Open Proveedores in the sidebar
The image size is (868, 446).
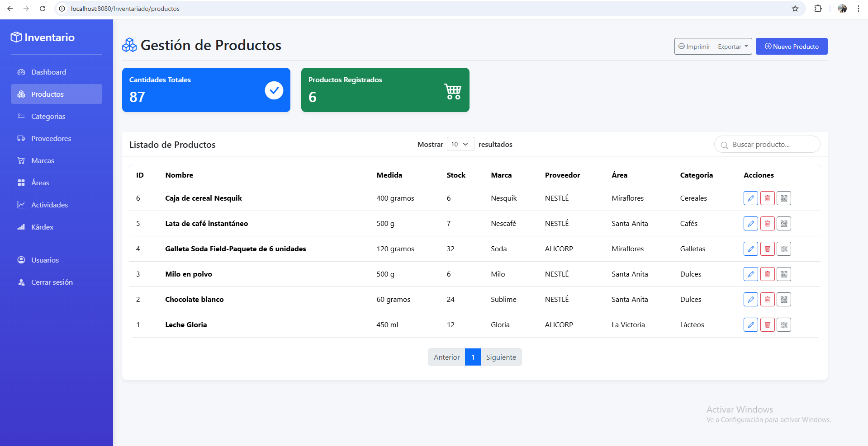pos(57,139)
